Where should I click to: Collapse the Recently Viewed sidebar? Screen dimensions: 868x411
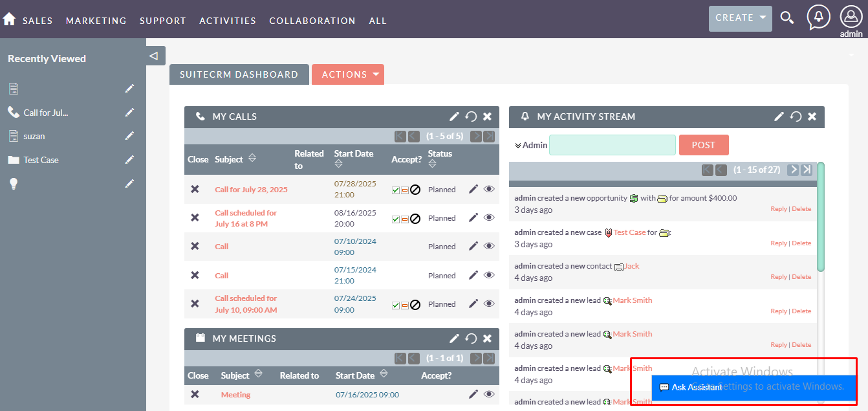pyautogui.click(x=154, y=56)
